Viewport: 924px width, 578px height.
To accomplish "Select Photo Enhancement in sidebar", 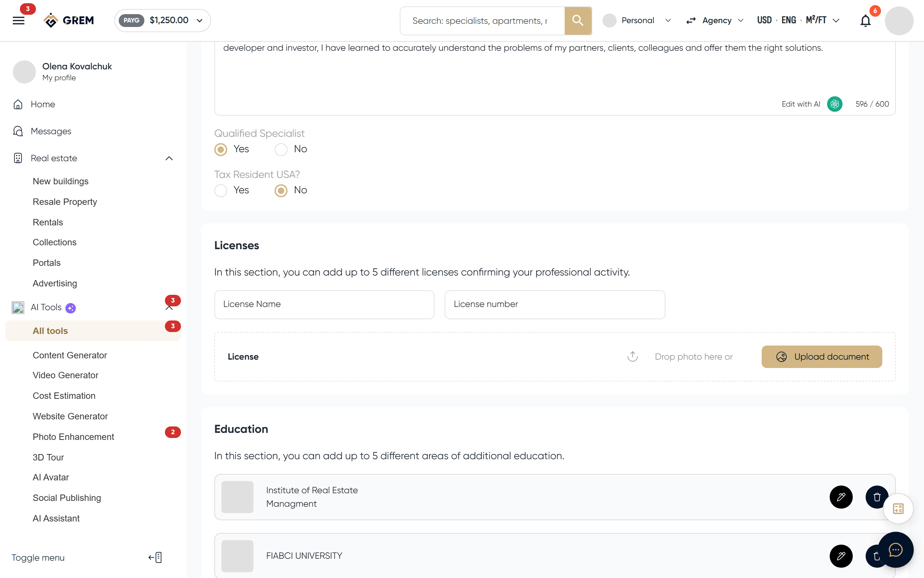I will [73, 437].
